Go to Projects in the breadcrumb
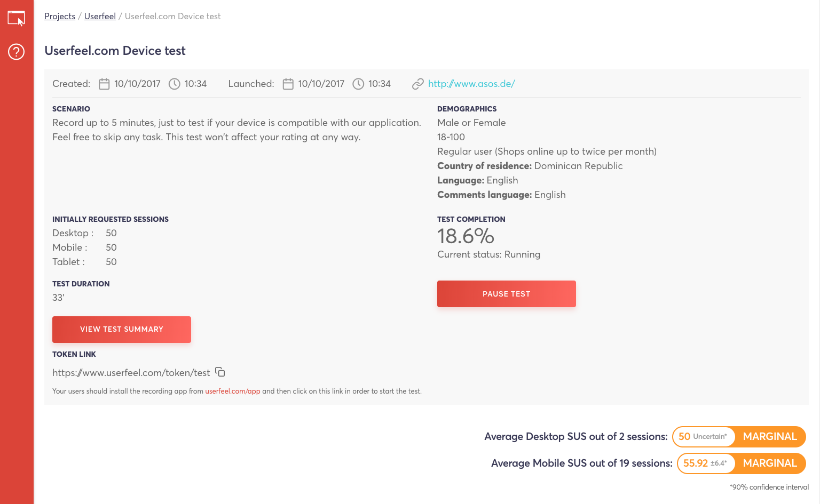This screenshot has width=820, height=504. coord(60,17)
